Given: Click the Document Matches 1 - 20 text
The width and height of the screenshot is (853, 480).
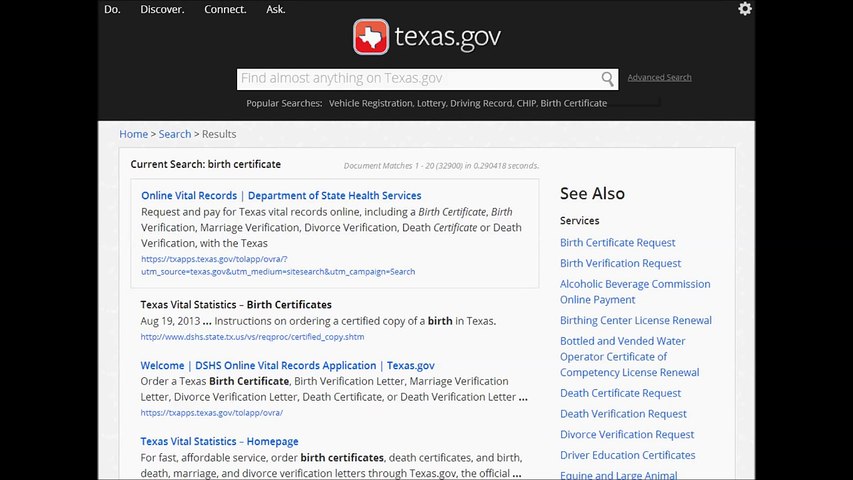Looking at the screenshot, I should [x=441, y=166].
